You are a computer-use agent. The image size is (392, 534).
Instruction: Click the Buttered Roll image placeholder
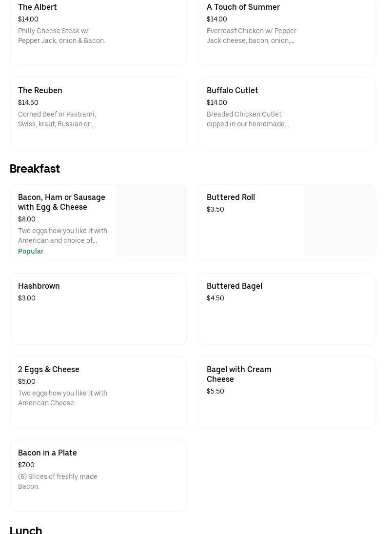339,220
